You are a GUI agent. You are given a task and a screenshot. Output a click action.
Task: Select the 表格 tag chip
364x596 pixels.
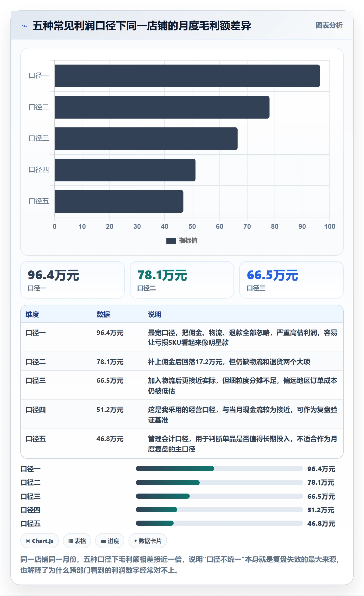pyautogui.click(x=77, y=541)
